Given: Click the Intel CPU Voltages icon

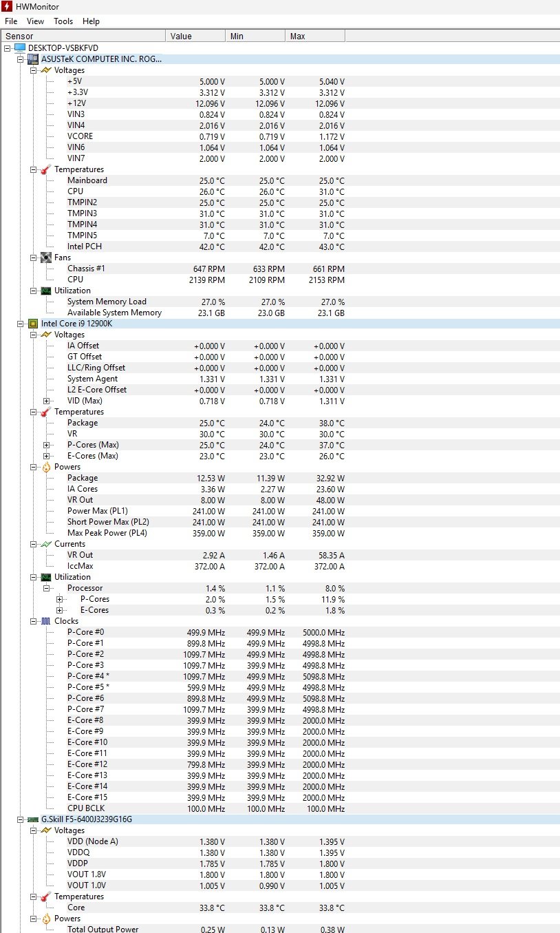Looking at the screenshot, I should (46, 334).
